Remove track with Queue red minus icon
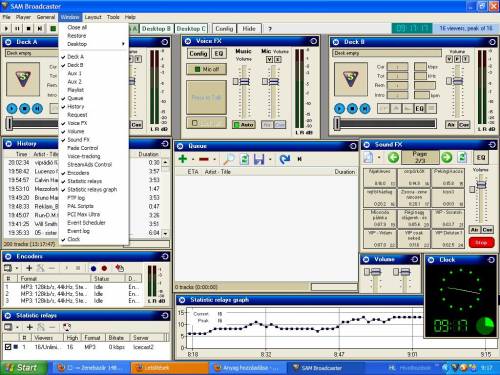 tap(204, 159)
